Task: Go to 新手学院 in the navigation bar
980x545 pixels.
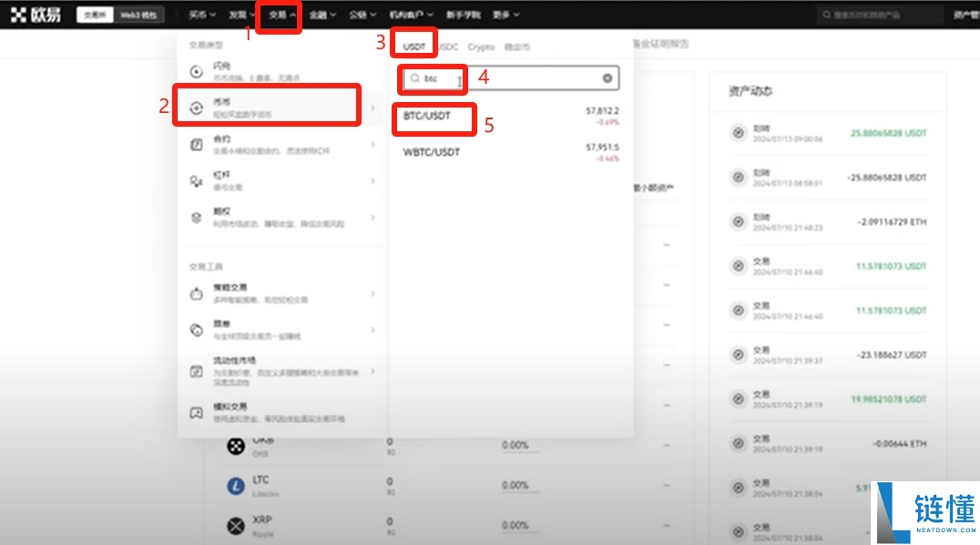Action: [463, 15]
